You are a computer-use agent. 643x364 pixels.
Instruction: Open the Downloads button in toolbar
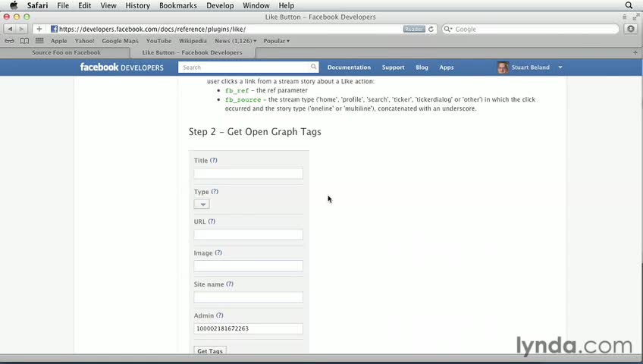[631, 29]
